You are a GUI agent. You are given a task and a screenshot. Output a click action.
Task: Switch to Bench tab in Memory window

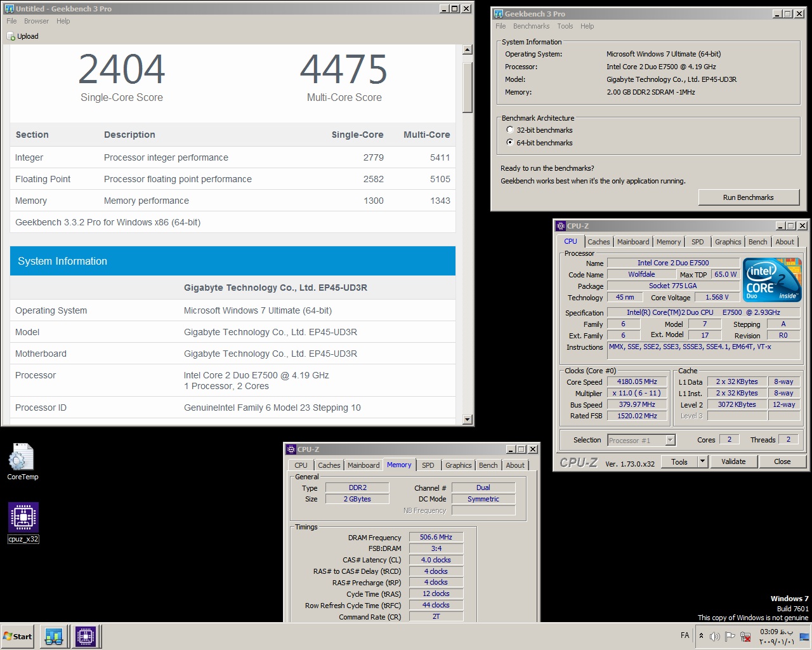(x=488, y=465)
